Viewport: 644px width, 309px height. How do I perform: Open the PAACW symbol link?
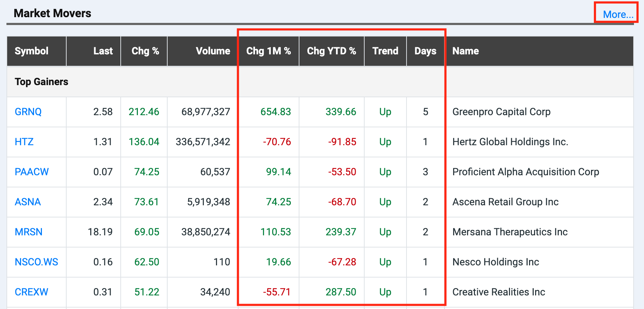pyautogui.click(x=32, y=172)
